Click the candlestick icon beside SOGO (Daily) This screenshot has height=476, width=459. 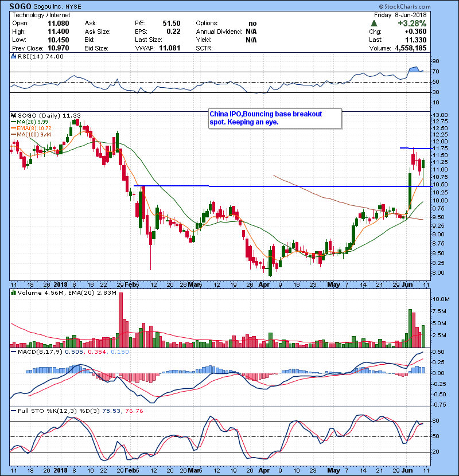13,115
